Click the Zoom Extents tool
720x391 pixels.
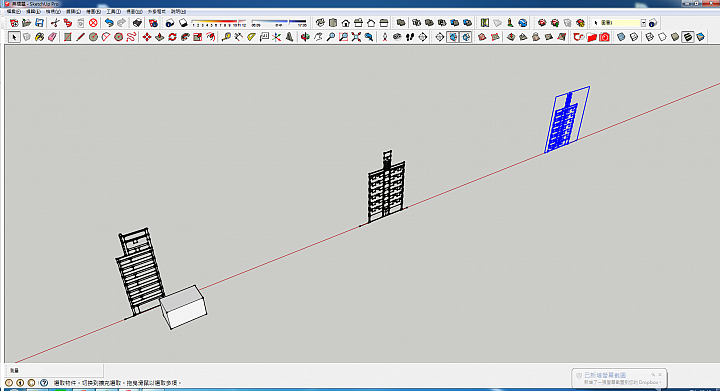click(356, 37)
